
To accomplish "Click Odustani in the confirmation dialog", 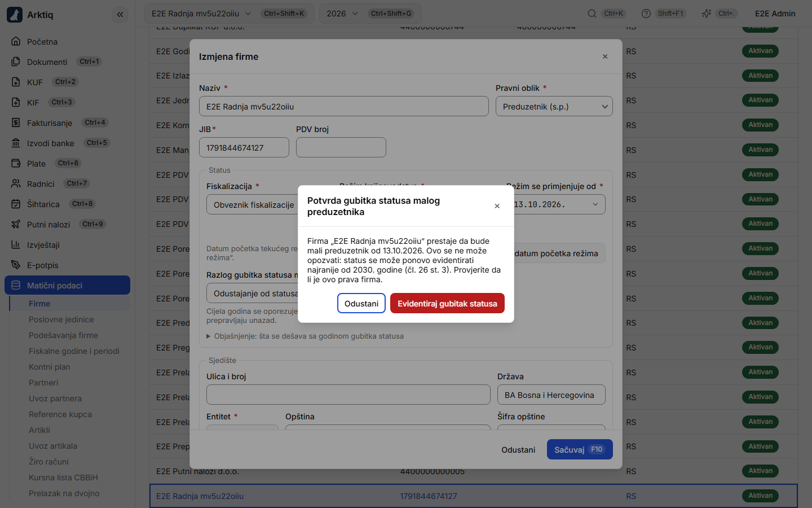I will 361,303.
